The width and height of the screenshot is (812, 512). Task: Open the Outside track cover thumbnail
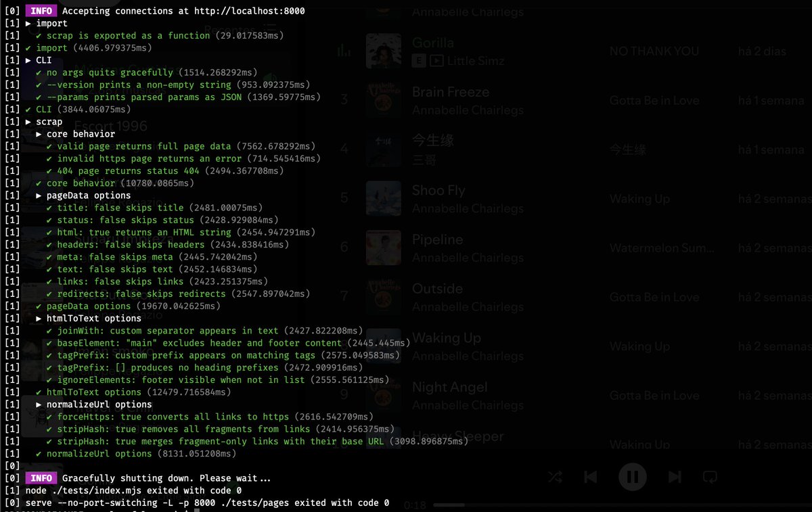coord(383,298)
